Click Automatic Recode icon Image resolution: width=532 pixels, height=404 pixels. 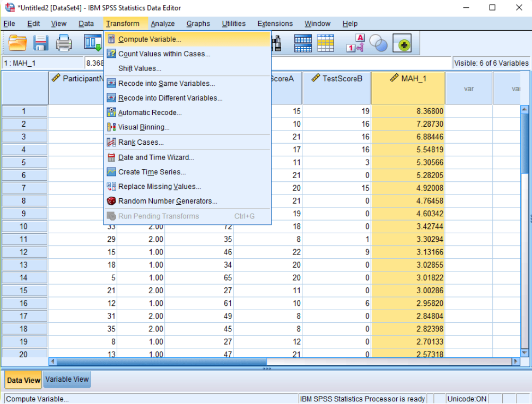pyautogui.click(x=111, y=112)
